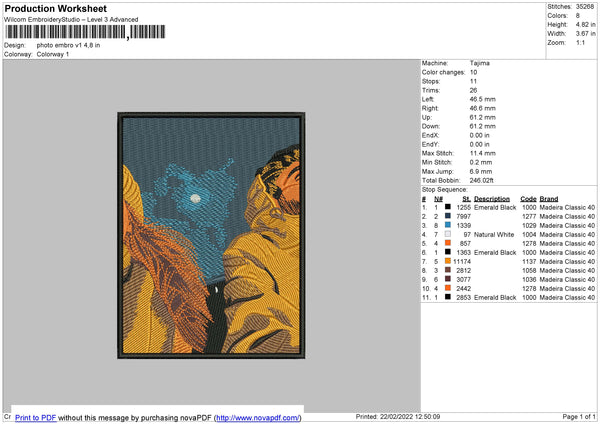Click the 'Code' column header

pos(528,199)
